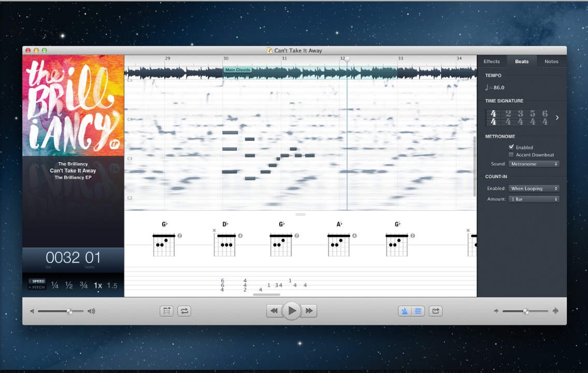Open the marker/region tool icon
Viewport: 588px width, 373px height.
pyautogui.click(x=166, y=311)
